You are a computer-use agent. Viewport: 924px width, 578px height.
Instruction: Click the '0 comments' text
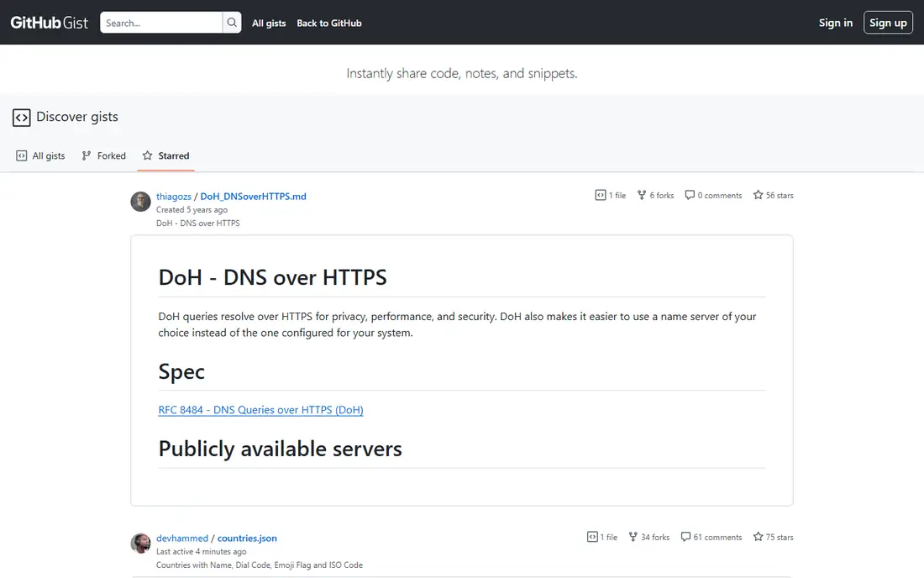click(720, 196)
